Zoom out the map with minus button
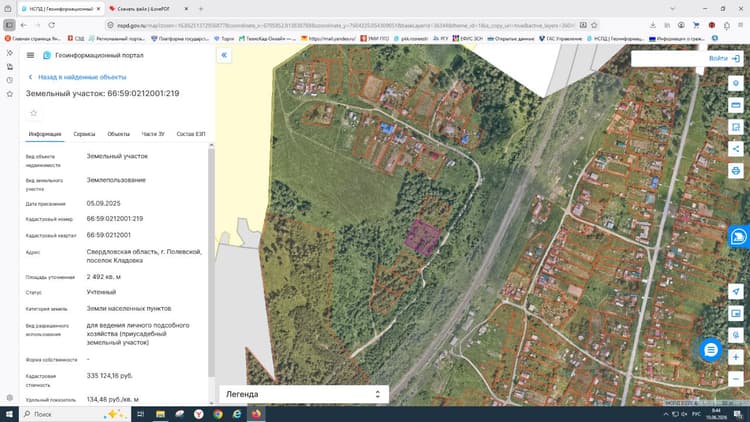The image size is (750, 422). coord(736,379)
